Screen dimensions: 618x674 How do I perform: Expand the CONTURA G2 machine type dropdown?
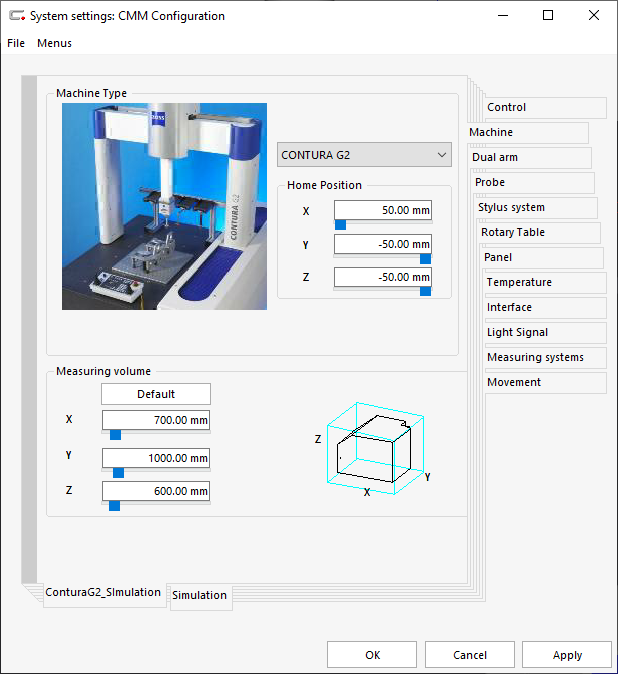[x=364, y=155]
